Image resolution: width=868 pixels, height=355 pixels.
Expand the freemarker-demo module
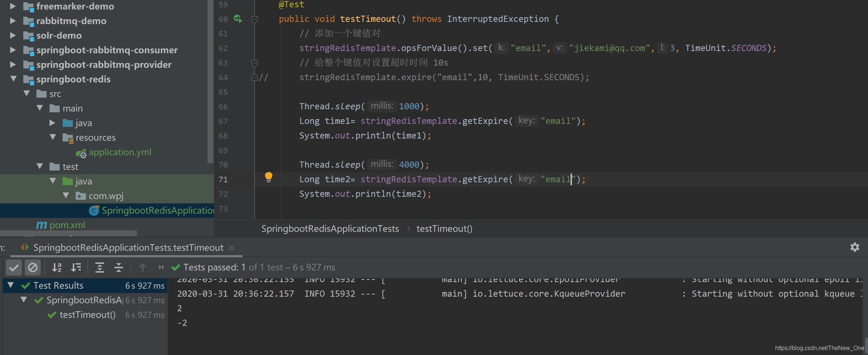point(13,6)
